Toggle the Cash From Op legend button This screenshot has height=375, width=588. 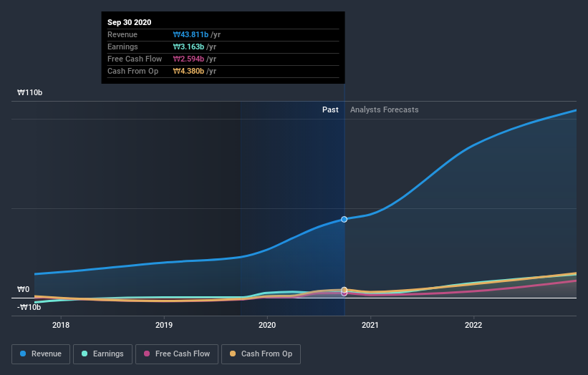pyautogui.click(x=261, y=354)
